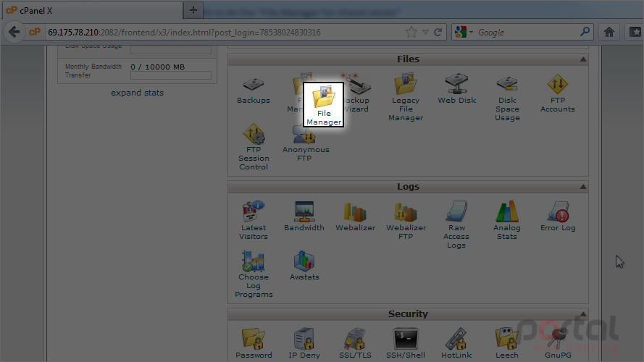644x362 pixels.
Task: Open FTP Session Control
Action: point(254,147)
